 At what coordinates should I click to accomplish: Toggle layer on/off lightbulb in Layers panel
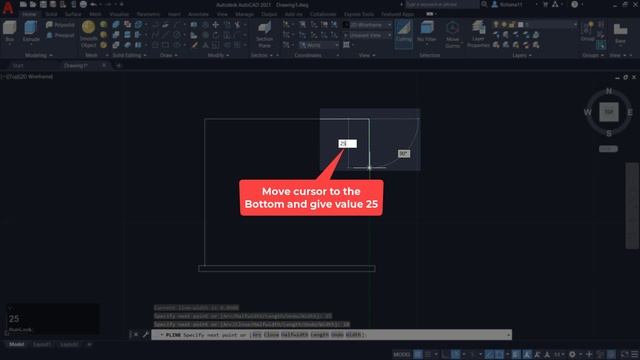496,25
